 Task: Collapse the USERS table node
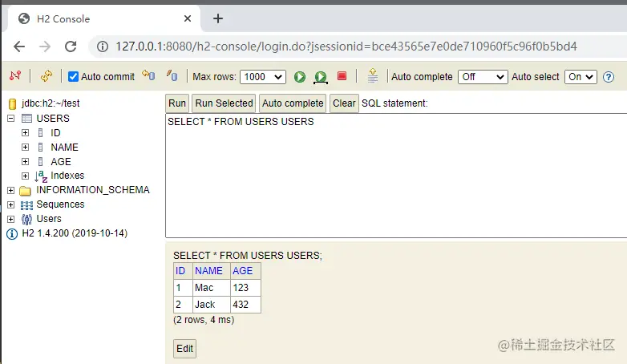[10, 119]
